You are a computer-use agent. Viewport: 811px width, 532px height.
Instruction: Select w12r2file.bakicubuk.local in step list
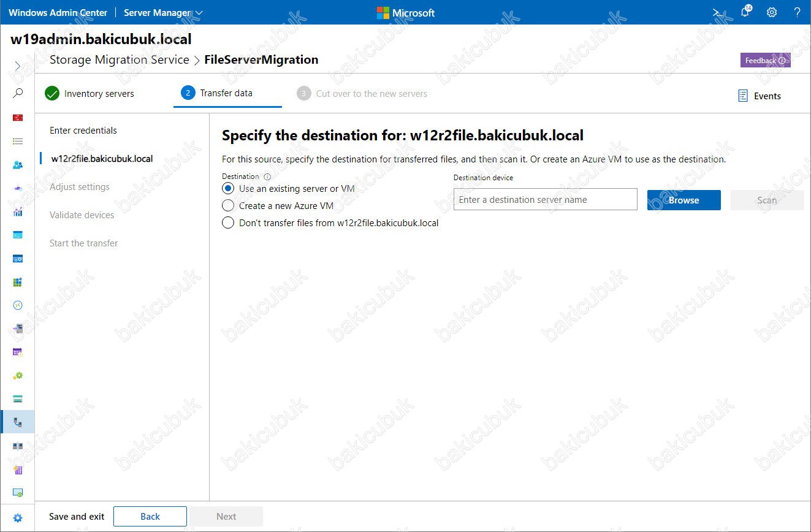[x=102, y=159]
